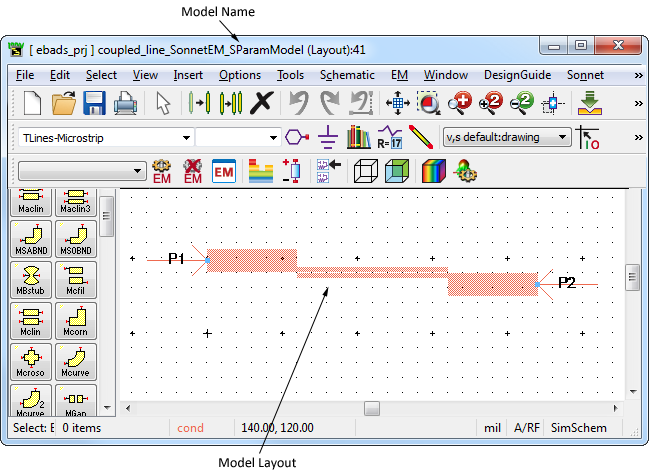Select the Mcurve component in palette
This screenshot has width=649, height=475.
click(x=76, y=360)
